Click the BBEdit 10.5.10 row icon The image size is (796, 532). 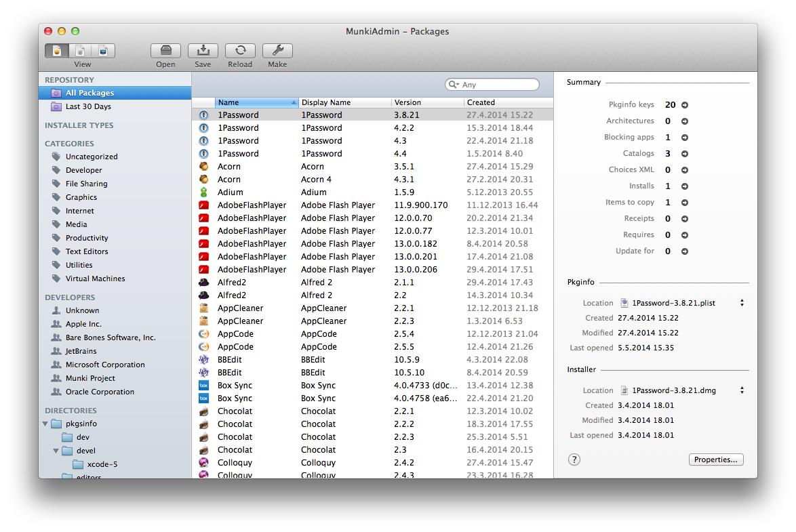[x=203, y=373]
